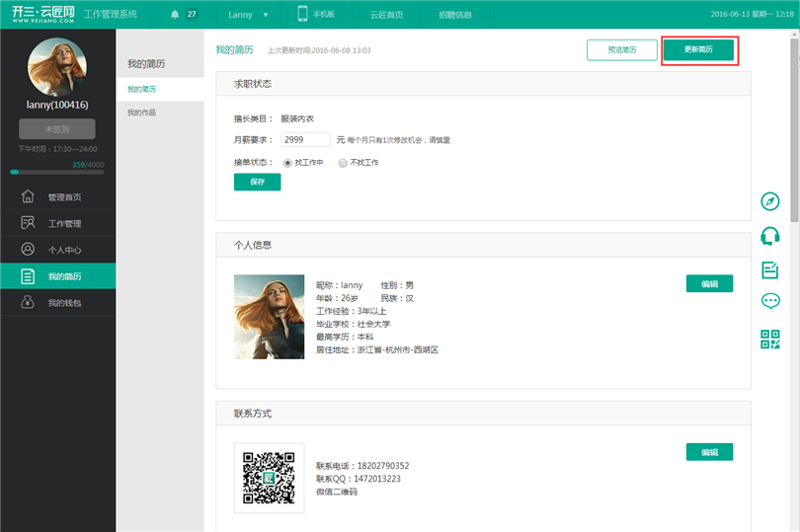Open 云匠首页 in the top menu
This screenshot has height=532, width=800.
click(x=386, y=15)
